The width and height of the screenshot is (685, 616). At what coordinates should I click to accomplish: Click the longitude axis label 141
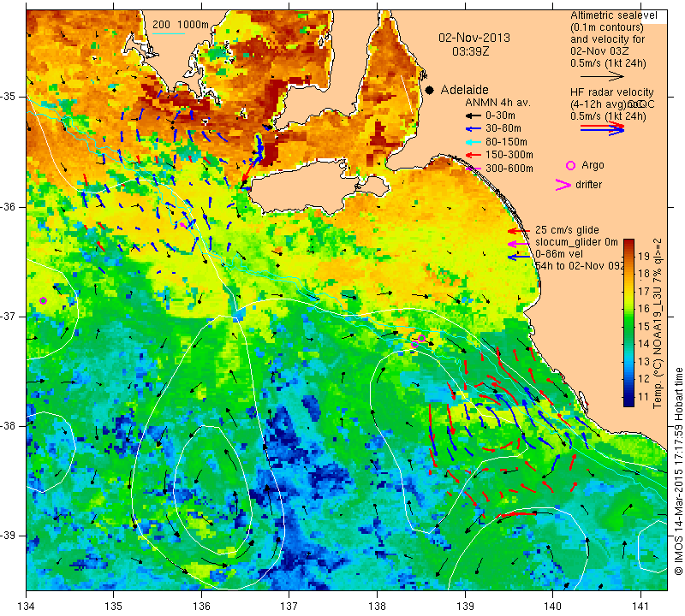pyautogui.click(x=640, y=607)
